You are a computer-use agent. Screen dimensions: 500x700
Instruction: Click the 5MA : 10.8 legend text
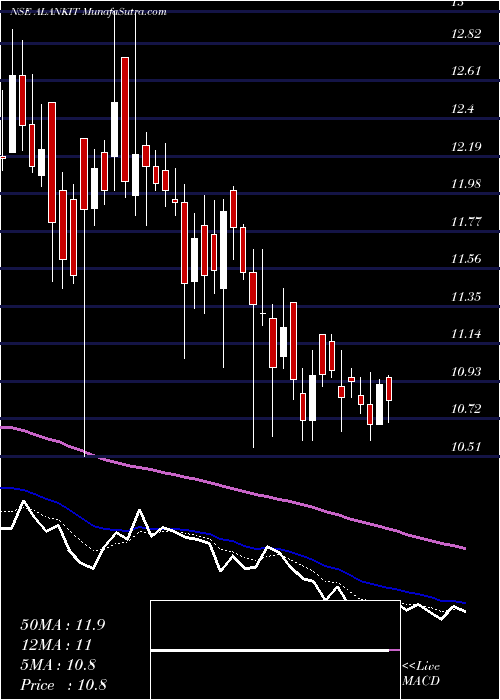click(x=58, y=665)
